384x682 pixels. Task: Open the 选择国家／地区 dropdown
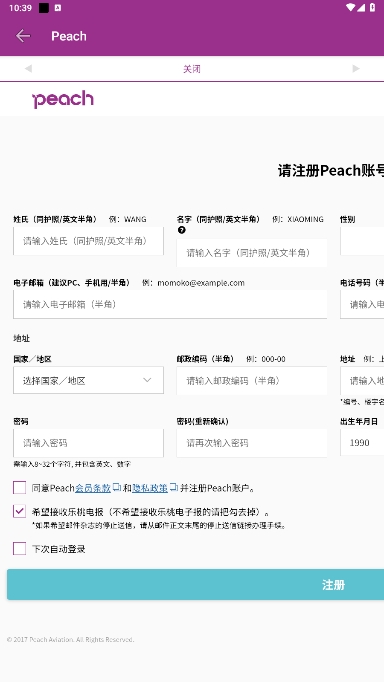88,380
